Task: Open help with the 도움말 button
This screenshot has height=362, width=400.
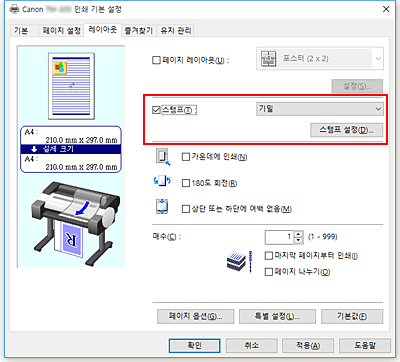Action: 365,345
